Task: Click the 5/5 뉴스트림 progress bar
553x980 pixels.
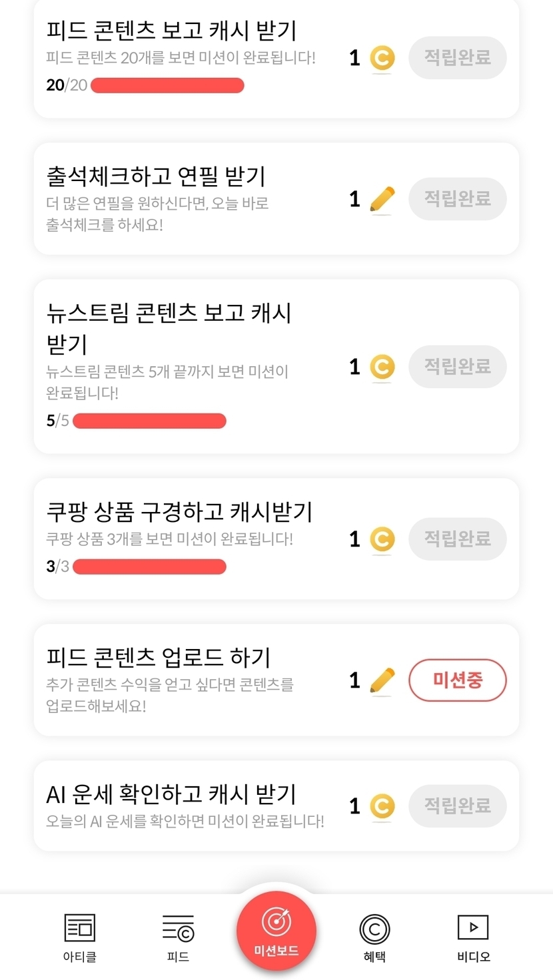Action: (x=149, y=421)
